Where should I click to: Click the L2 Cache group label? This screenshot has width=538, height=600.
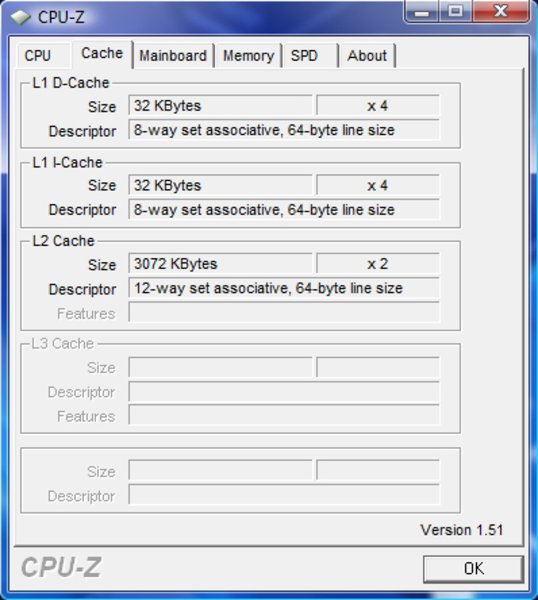[64, 241]
